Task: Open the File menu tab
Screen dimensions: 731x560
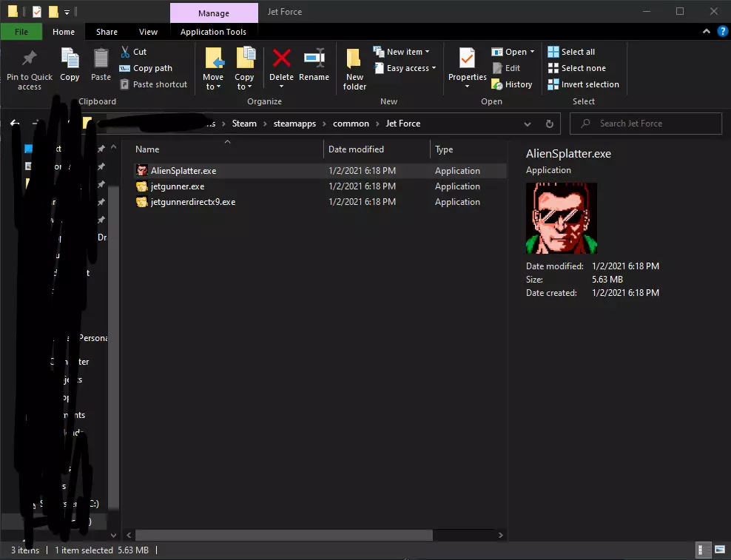Action: click(x=21, y=32)
